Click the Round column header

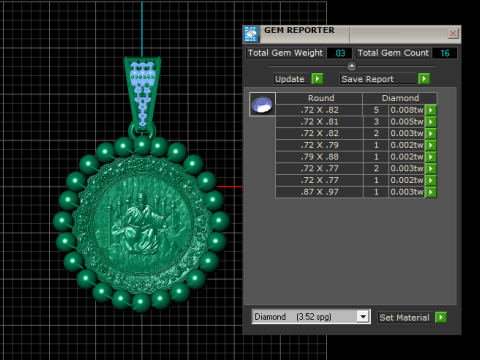click(319, 98)
